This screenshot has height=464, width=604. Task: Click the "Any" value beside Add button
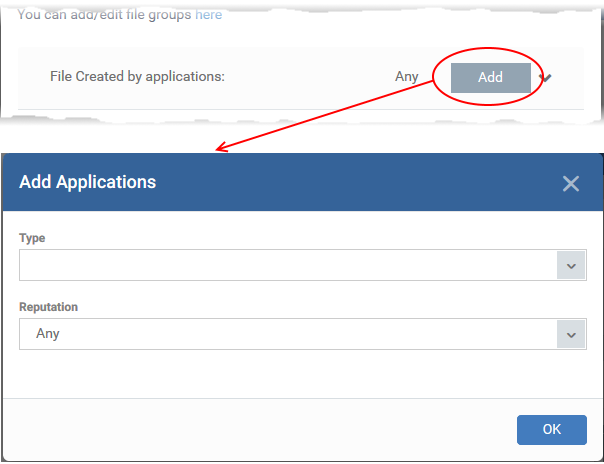tap(406, 77)
